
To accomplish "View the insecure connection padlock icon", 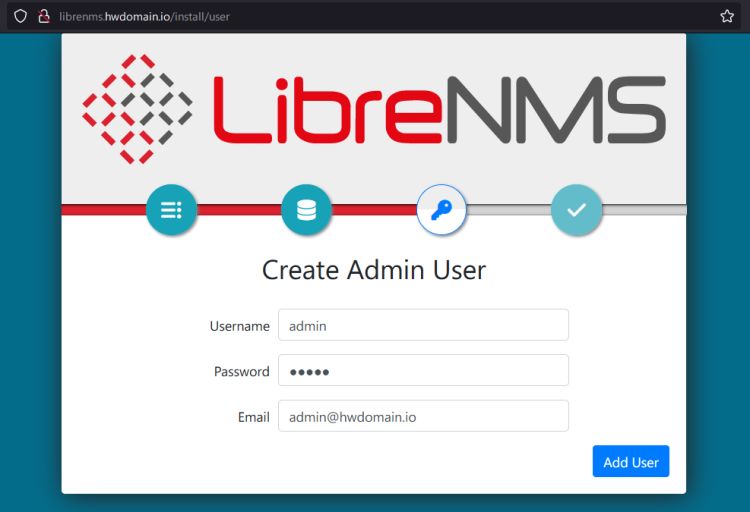I will pos(44,16).
